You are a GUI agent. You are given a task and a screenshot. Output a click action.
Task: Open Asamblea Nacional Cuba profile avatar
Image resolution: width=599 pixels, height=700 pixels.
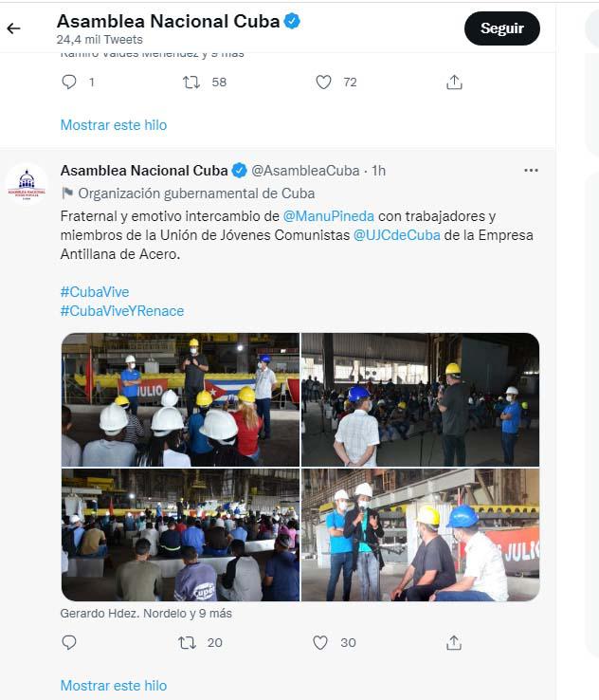27,184
